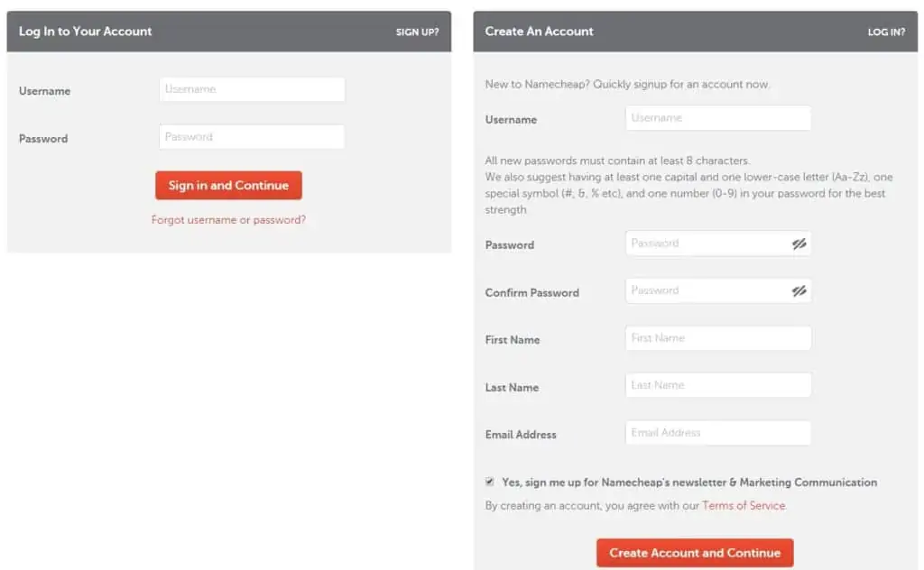Screen dimensions: 924x570
Task: Open Forgot username or password link
Action: pyautogui.click(x=228, y=220)
